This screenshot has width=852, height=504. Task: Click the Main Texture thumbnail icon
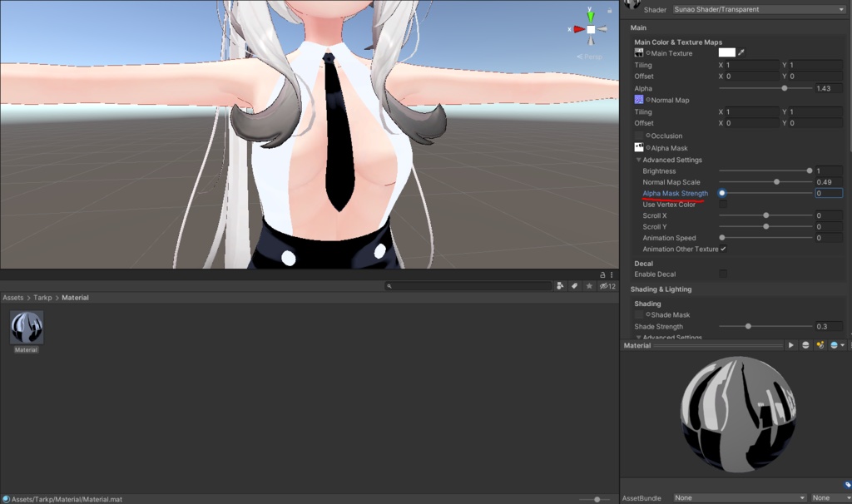639,52
